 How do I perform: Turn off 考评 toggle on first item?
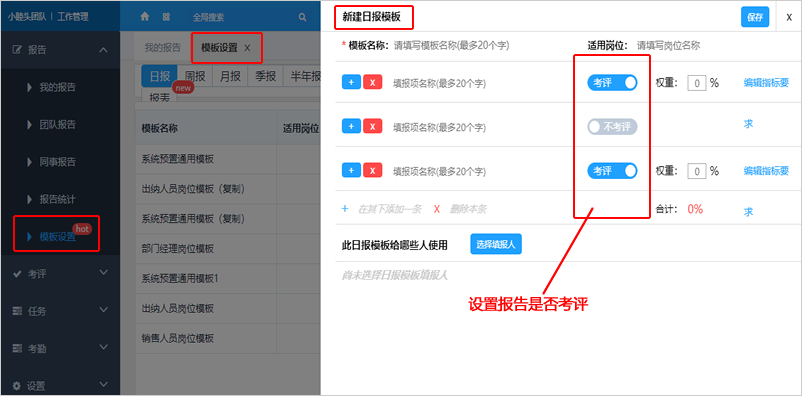tap(612, 82)
